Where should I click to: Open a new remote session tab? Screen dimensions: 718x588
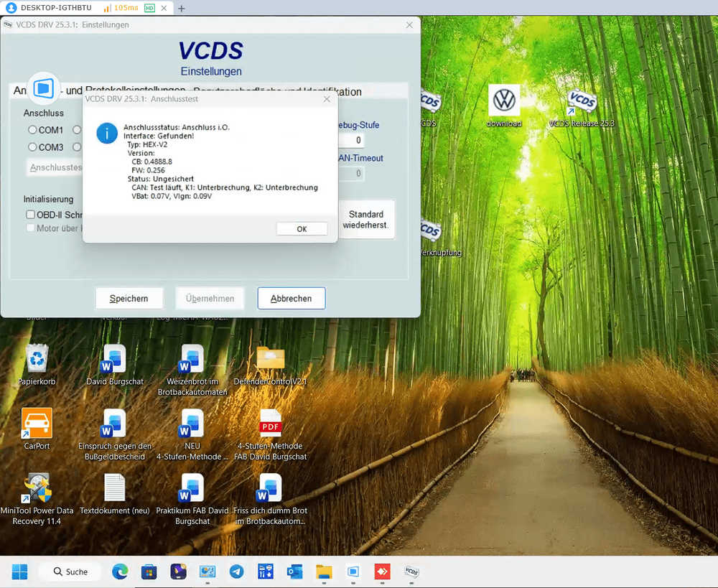point(182,9)
